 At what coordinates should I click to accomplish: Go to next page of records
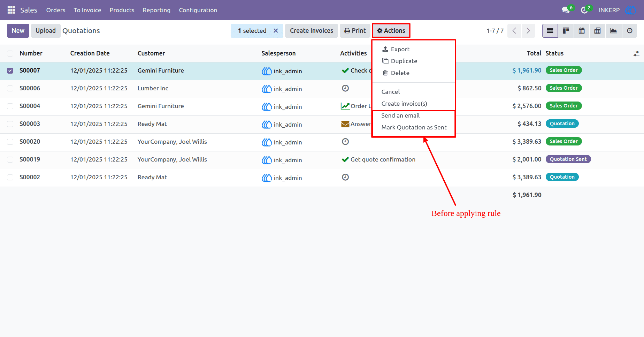pos(528,31)
